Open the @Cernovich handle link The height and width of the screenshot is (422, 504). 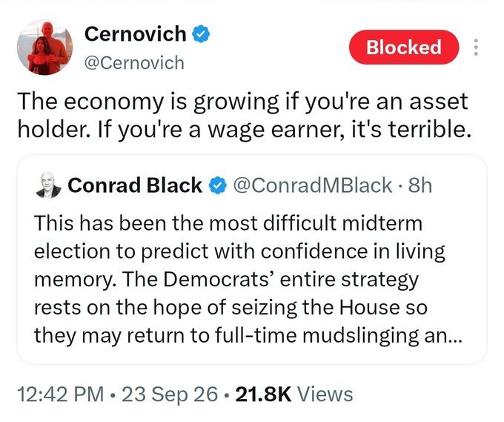(134, 63)
